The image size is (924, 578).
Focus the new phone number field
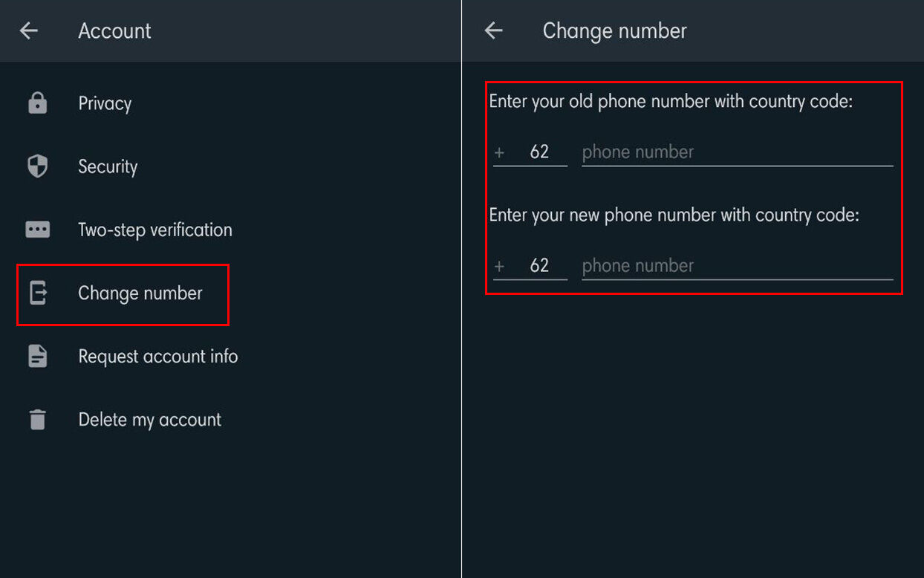point(736,266)
